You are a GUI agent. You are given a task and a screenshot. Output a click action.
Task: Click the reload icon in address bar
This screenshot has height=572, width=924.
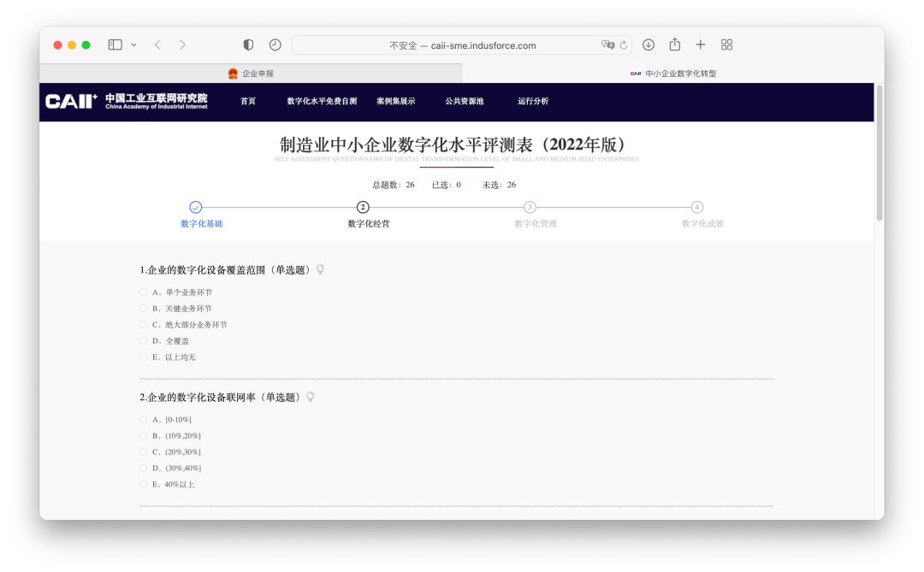625,44
